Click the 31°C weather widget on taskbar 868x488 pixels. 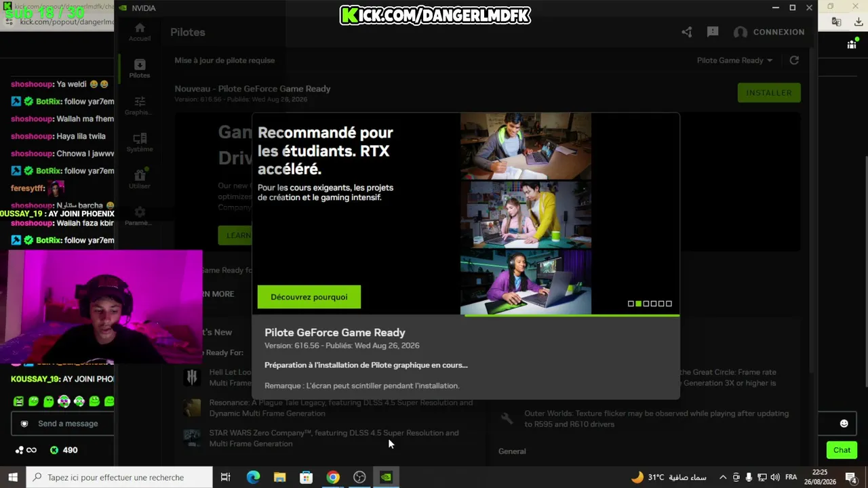(x=669, y=477)
